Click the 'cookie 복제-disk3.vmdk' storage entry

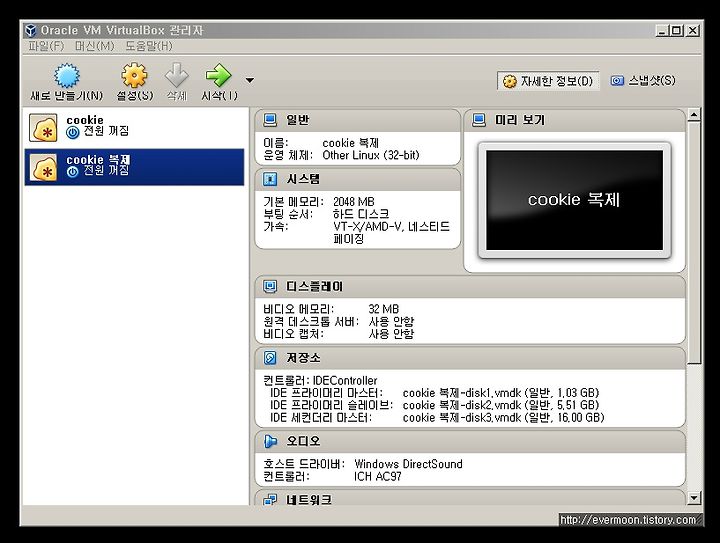pos(503,418)
